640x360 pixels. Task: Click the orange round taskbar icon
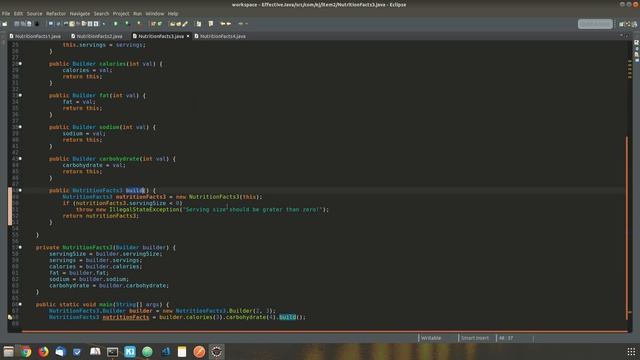tap(199, 351)
